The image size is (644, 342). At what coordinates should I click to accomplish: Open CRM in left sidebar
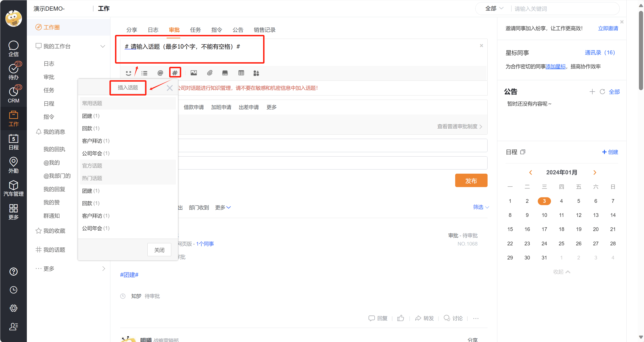point(13,95)
